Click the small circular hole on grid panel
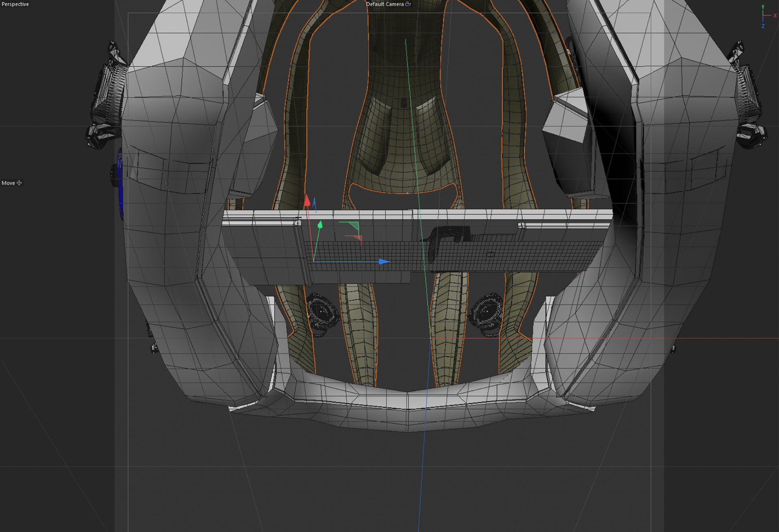Image resolution: width=779 pixels, height=532 pixels. tap(491, 254)
